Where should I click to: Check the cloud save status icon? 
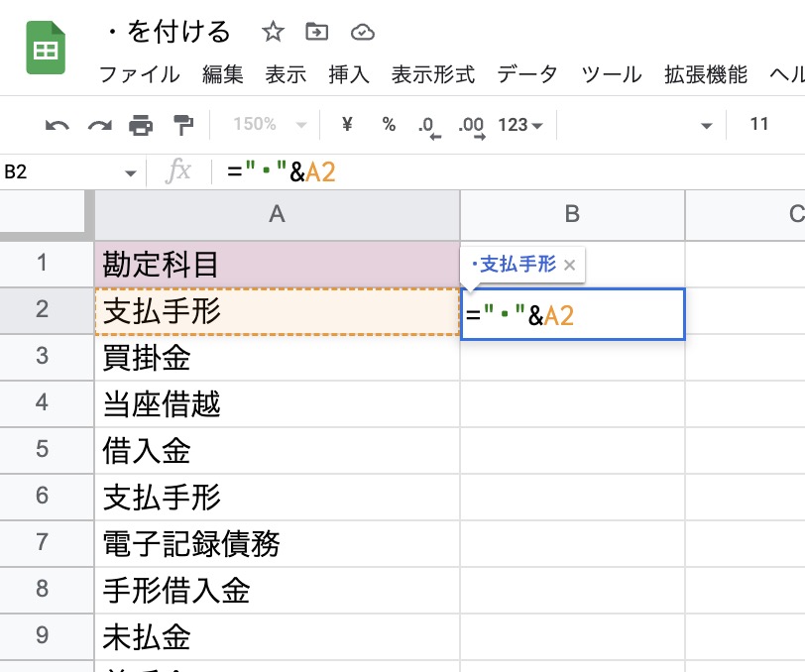click(x=363, y=33)
